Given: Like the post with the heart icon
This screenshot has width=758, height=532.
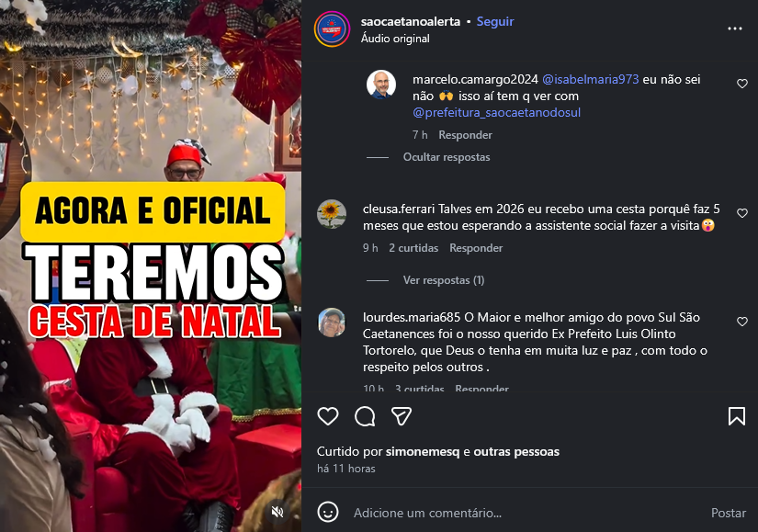Looking at the screenshot, I should click(328, 416).
